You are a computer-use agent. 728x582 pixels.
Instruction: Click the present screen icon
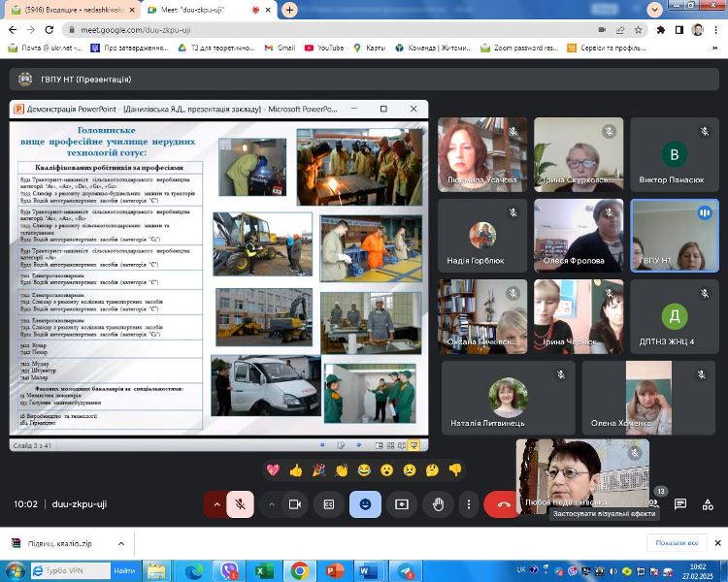click(401, 504)
